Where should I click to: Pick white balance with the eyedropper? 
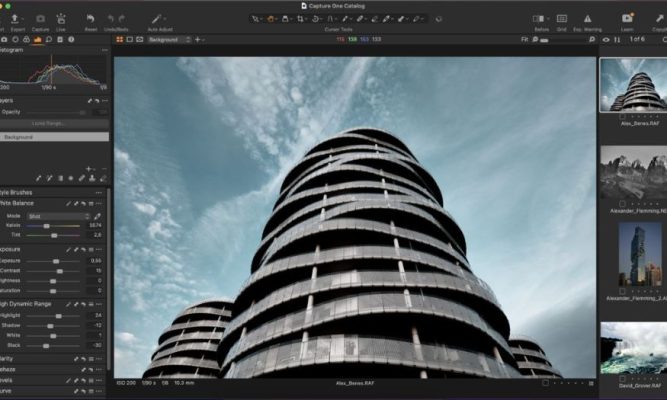click(x=97, y=216)
